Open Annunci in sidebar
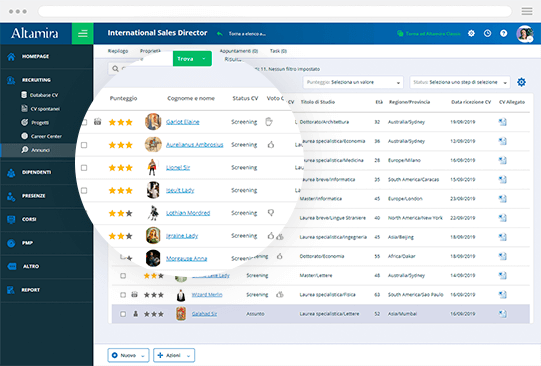The width and height of the screenshot is (541, 366). (40, 150)
